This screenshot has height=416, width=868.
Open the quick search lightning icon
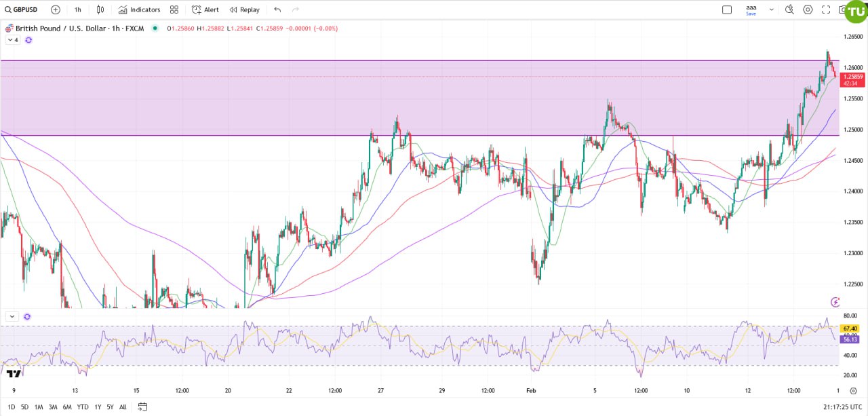[789, 10]
